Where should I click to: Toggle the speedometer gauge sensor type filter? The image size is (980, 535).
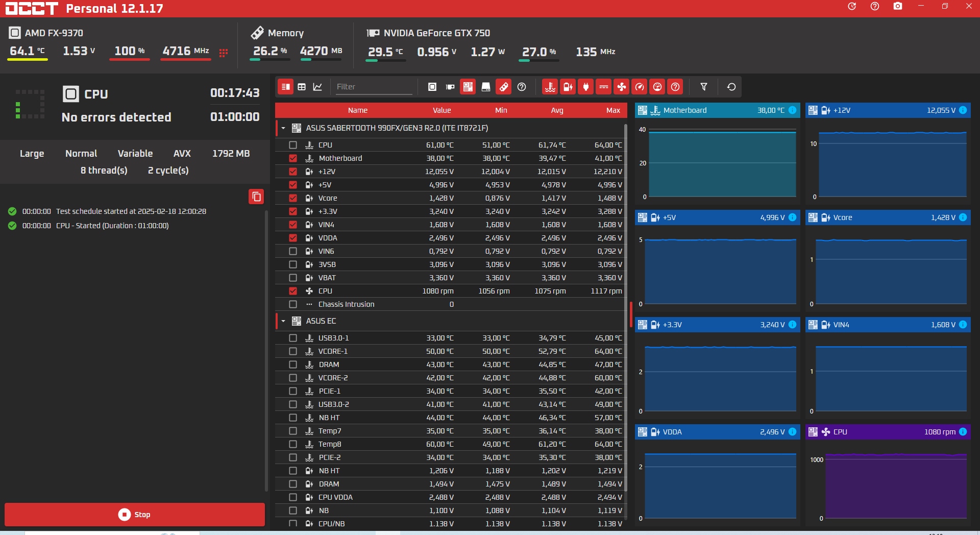[x=640, y=87]
